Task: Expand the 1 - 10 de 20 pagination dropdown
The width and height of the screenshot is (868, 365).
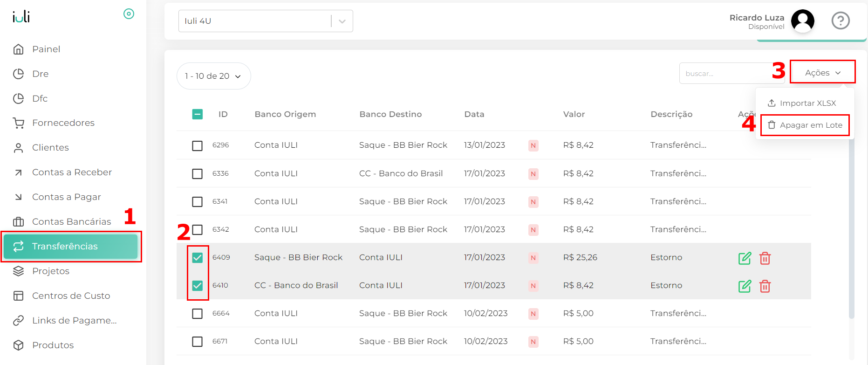Action: (213, 76)
